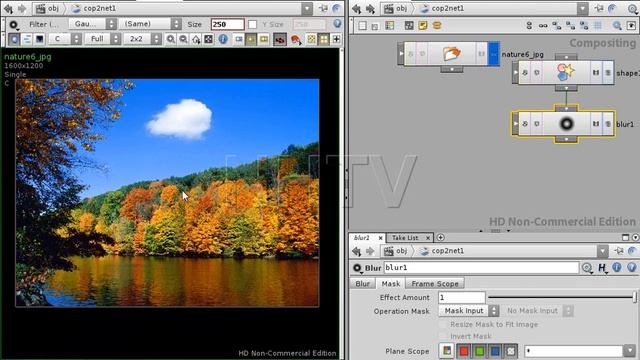This screenshot has width=640, height=360.
Task: Open Operation Mask 'Mask Input' dropdown
Action: 469,311
